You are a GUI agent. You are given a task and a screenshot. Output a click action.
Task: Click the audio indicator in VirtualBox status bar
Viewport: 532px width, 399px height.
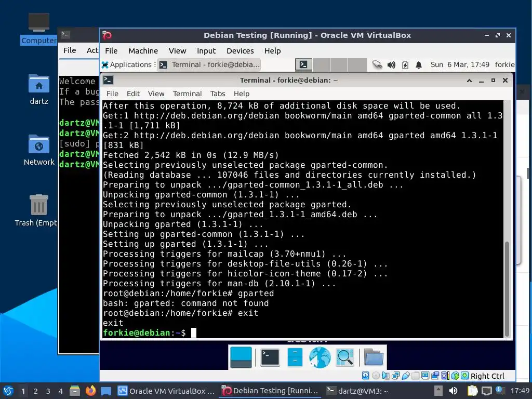[385, 376]
